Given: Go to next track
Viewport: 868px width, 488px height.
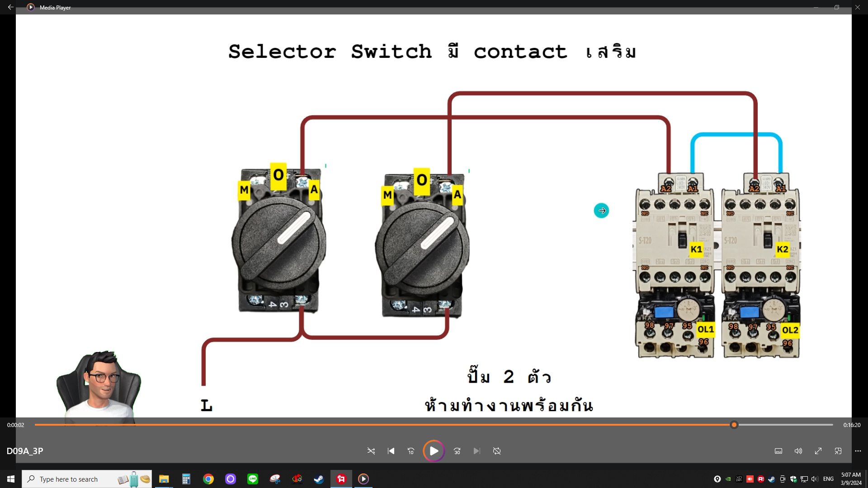Looking at the screenshot, I should pos(476,451).
